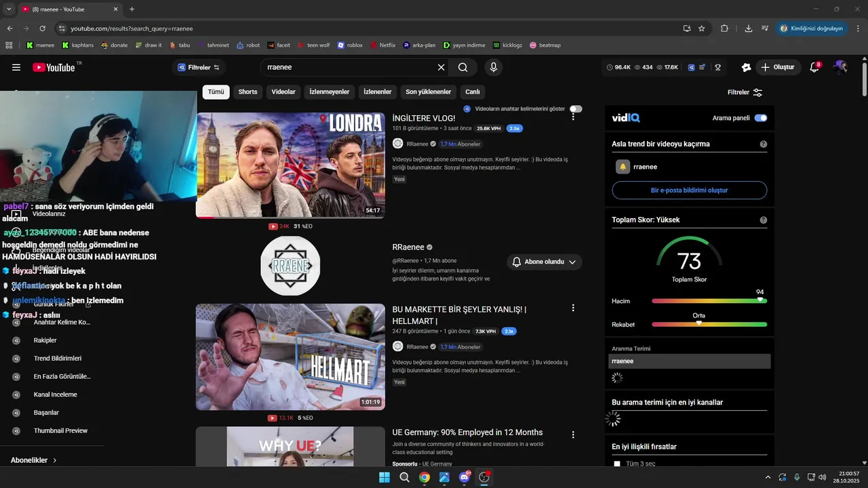
Task: Open Chrome downloads icon
Action: pyautogui.click(x=749, y=28)
